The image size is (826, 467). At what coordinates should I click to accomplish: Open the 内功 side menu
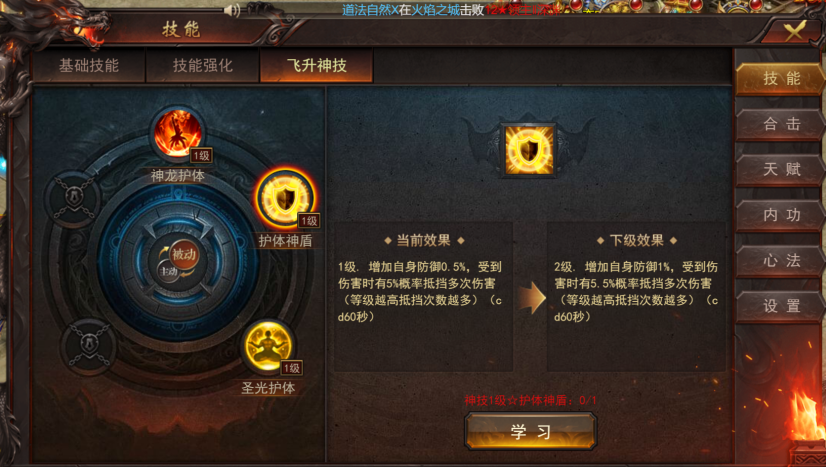coord(781,215)
